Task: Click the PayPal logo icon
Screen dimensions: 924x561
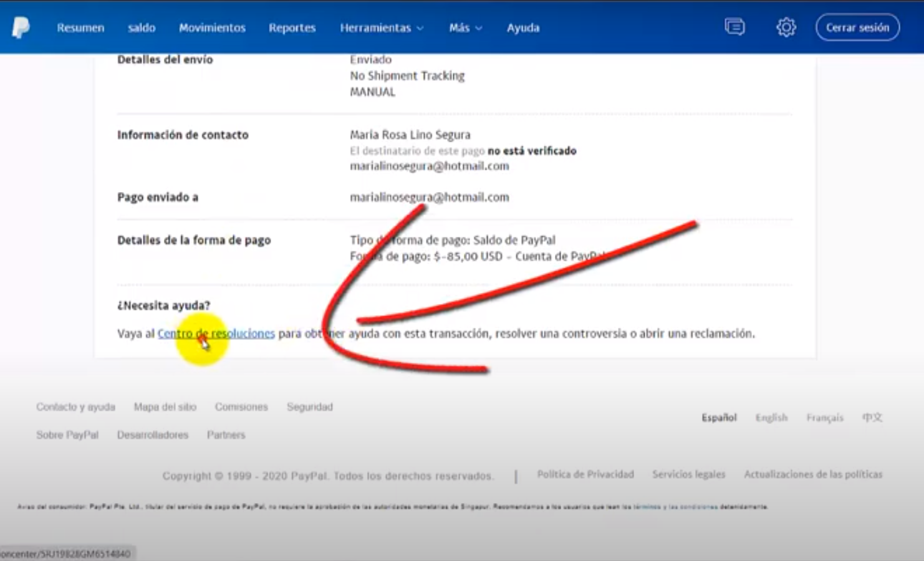Action: point(21,27)
